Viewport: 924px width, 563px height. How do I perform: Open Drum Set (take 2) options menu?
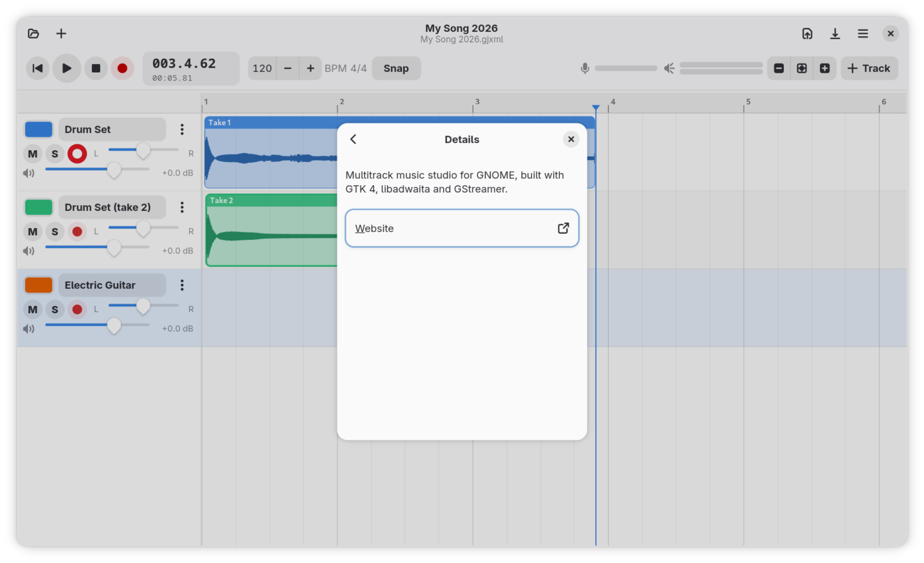182,207
